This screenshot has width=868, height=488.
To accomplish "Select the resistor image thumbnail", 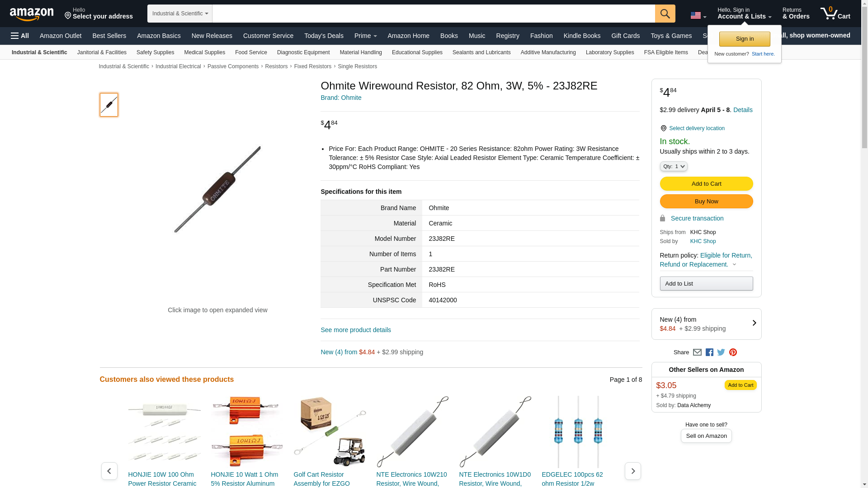I will (x=109, y=105).
